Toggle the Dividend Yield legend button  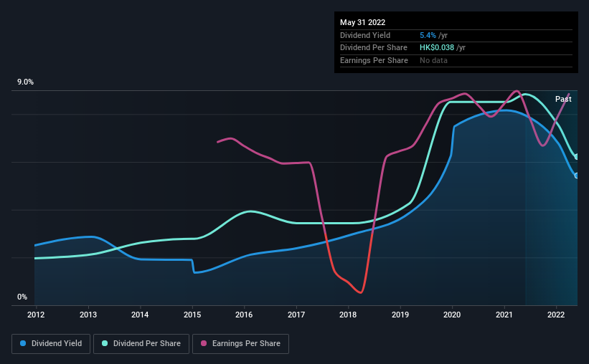coord(51,344)
